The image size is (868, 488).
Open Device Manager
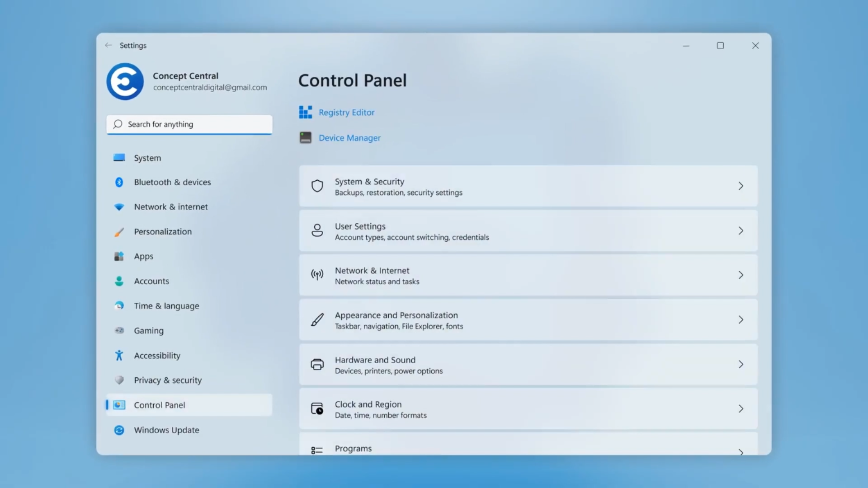point(349,138)
